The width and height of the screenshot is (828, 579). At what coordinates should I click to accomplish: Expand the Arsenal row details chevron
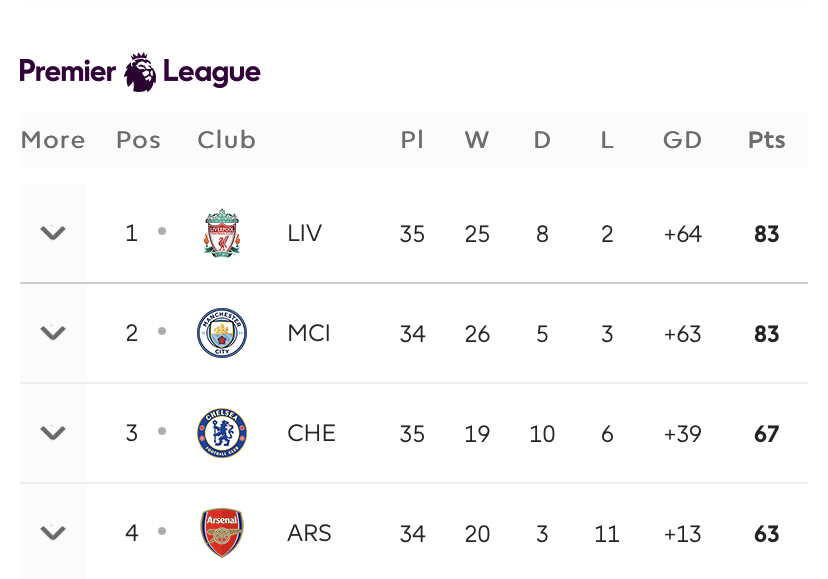point(53,533)
